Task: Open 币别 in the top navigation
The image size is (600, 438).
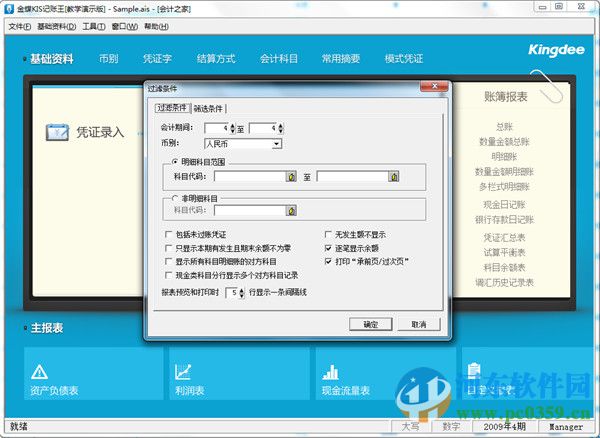Action: pos(109,59)
